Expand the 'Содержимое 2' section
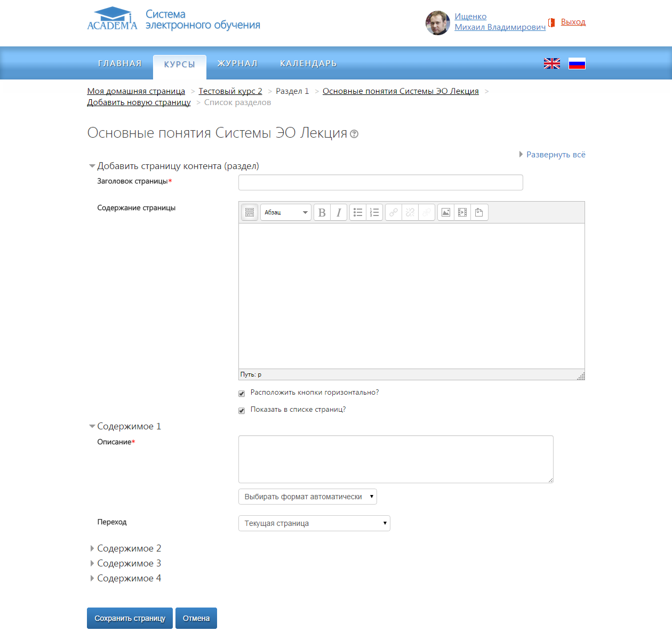The image size is (672, 639). [x=129, y=548]
